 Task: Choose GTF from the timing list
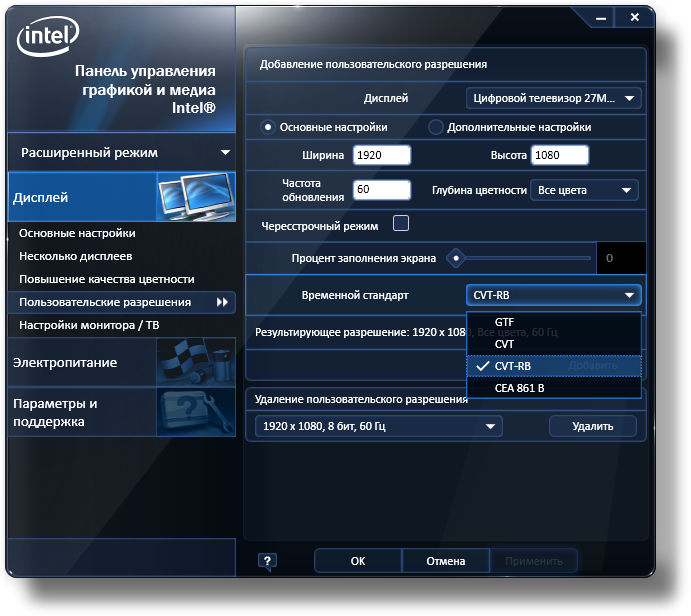click(554, 323)
